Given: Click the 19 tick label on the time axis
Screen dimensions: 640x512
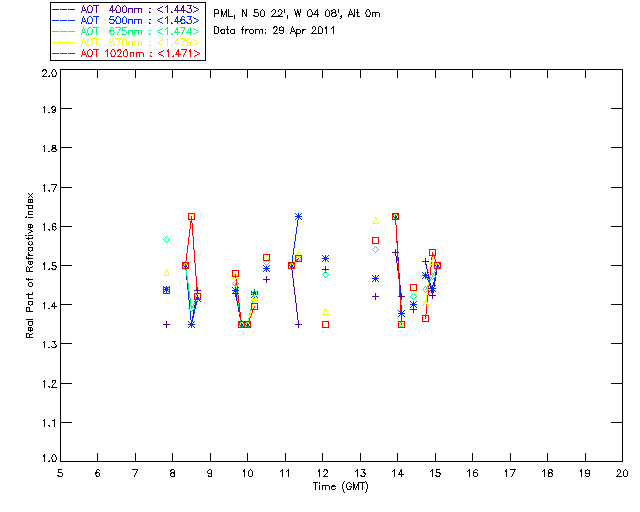Looking at the screenshot, I should 585,473.
